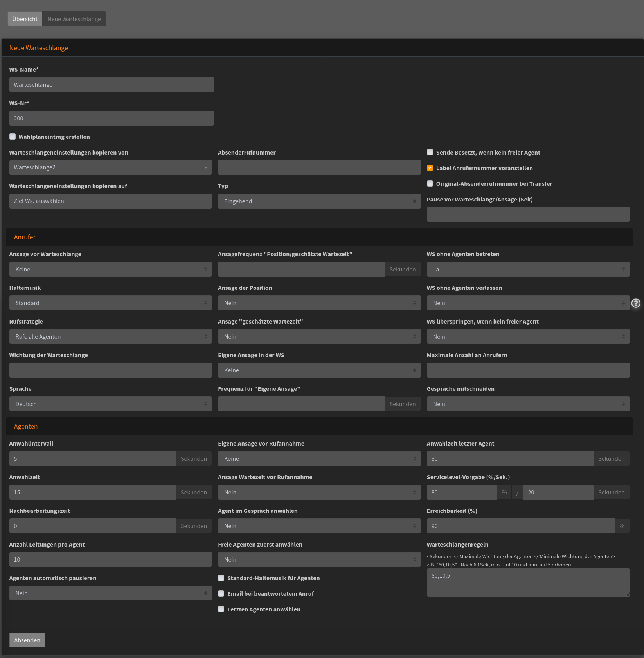The image size is (644, 658).
Task: Switch to the Übersicht tab
Action: pyautogui.click(x=25, y=19)
